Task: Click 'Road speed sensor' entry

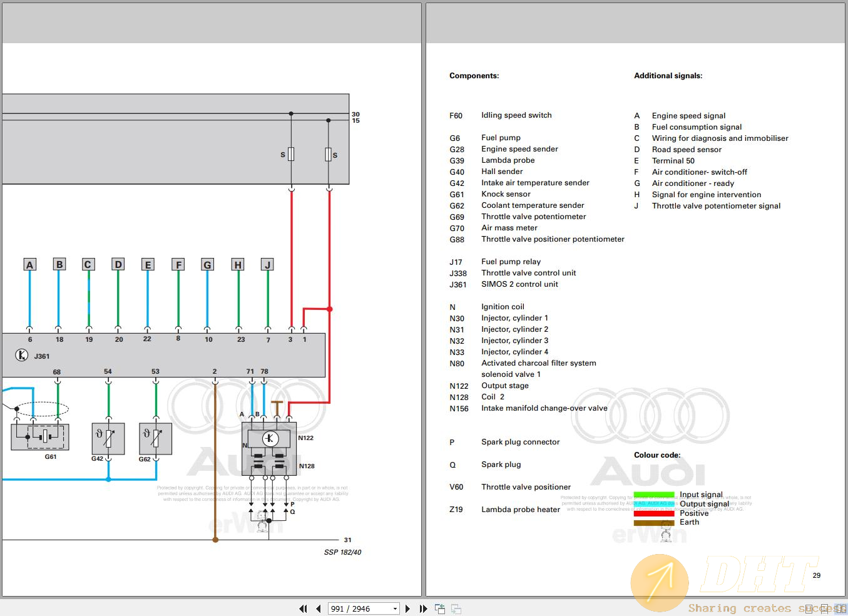Action: click(687, 150)
